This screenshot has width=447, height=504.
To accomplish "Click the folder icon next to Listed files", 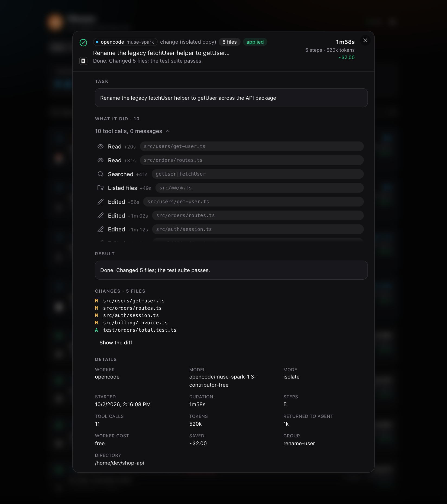I will pyautogui.click(x=101, y=188).
